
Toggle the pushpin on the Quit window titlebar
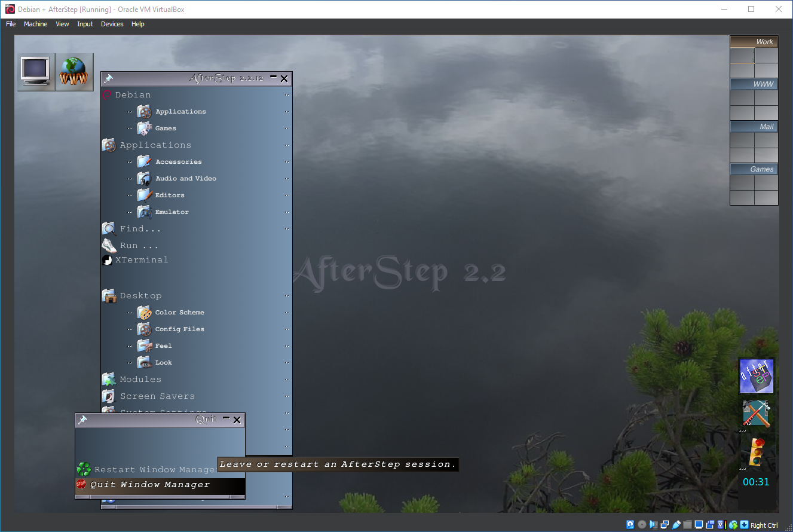[81, 420]
